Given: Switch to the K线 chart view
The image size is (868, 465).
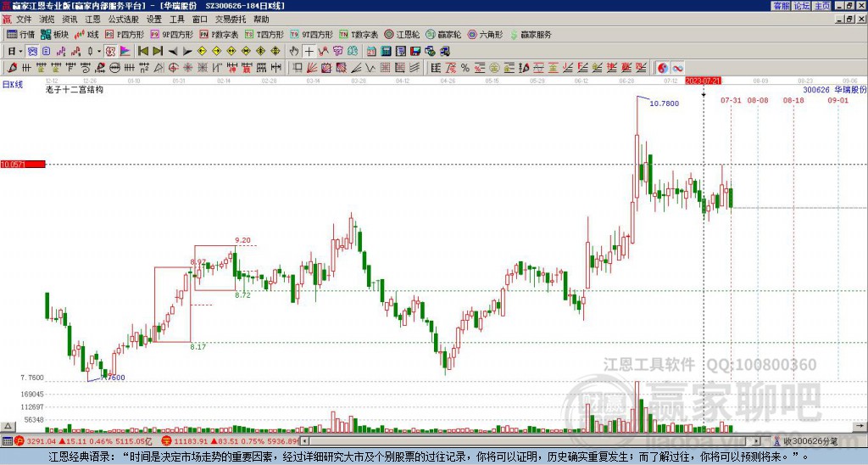Looking at the screenshot, I should pyautogui.click(x=86, y=34).
